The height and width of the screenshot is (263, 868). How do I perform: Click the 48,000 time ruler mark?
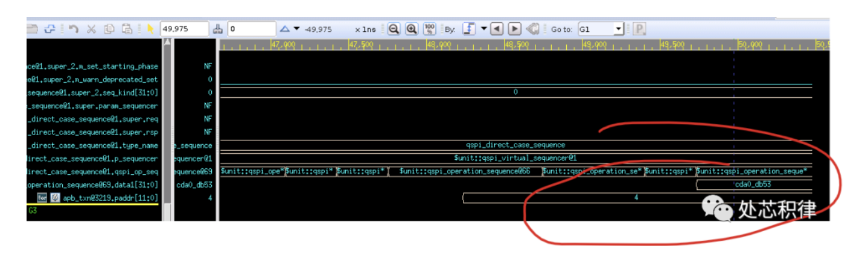pyautogui.click(x=439, y=45)
